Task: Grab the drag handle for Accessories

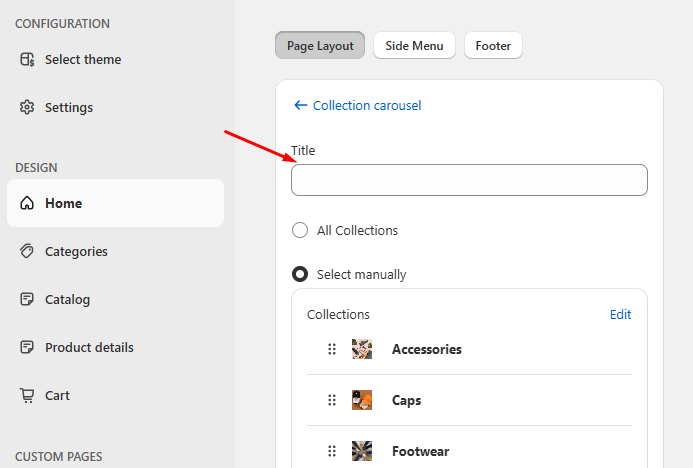Action: tap(332, 349)
